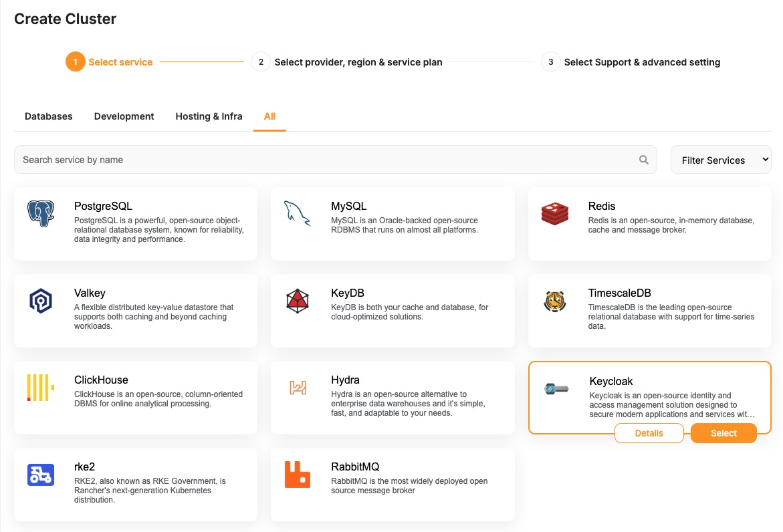This screenshot has height=532, width=783.
Task: Click the rke2 tractor icon
Action: [x=41, y=475]
